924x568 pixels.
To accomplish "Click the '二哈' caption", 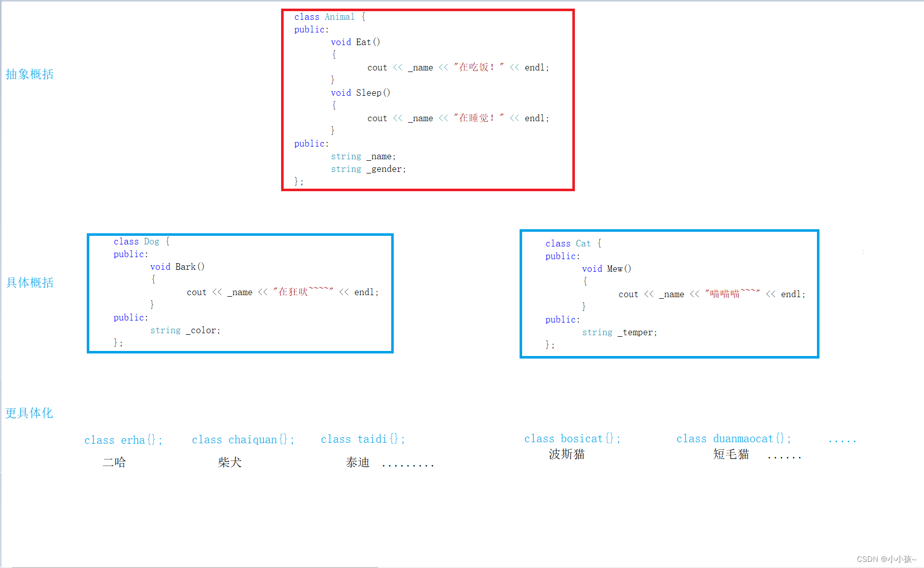I will tap(114, 462).
